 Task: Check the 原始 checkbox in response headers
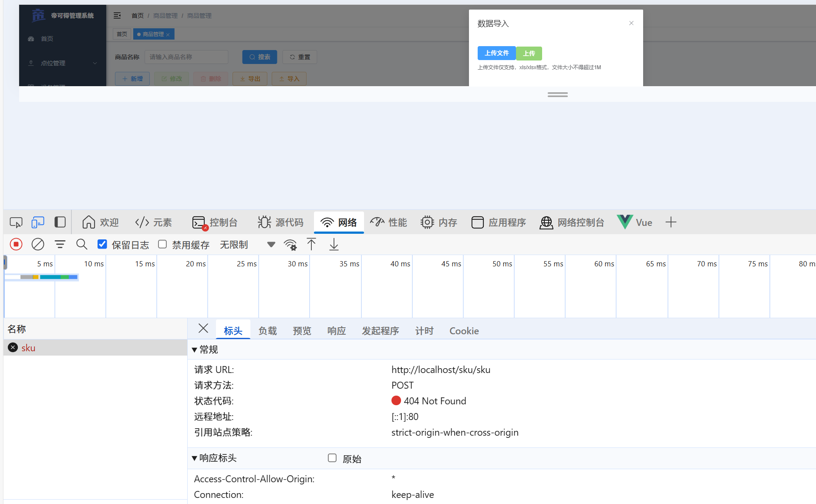pos(332,458)
